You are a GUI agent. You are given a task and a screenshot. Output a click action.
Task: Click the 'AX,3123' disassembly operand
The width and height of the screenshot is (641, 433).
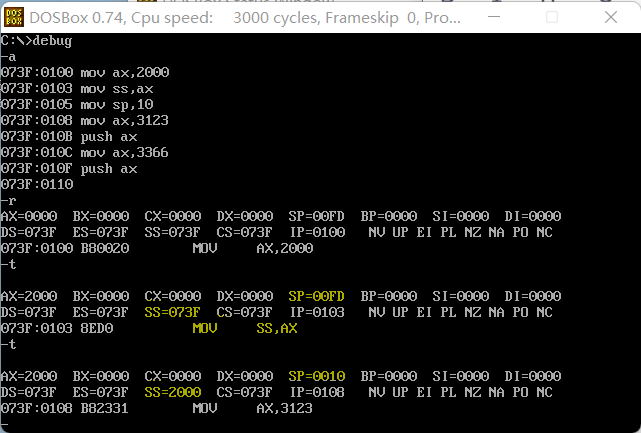(x=285, y=408)
